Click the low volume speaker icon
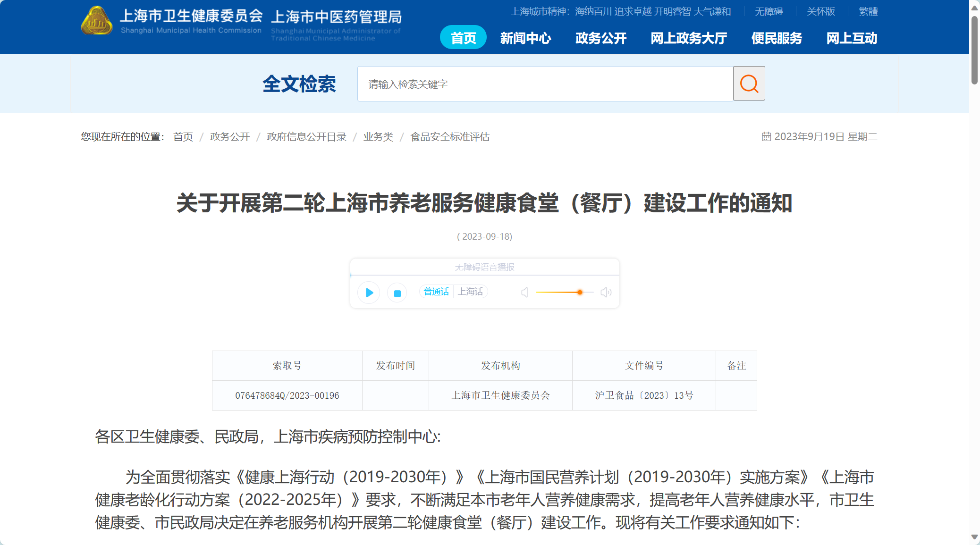 [x=524, y=293]
